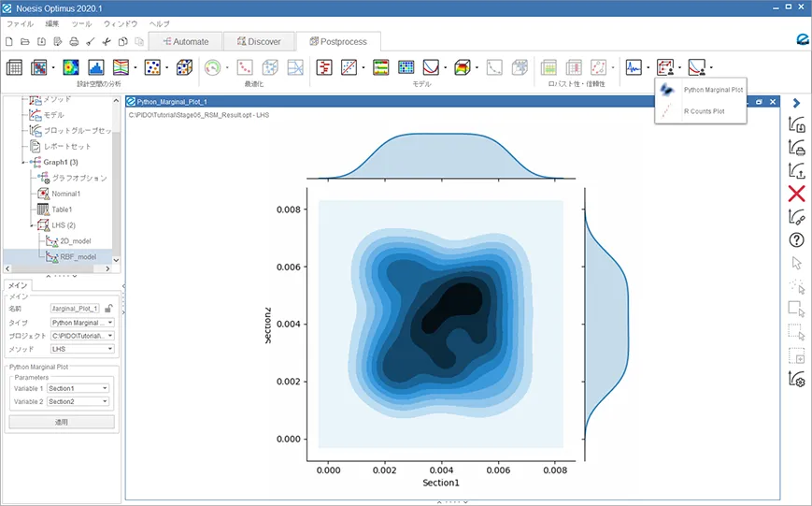Choose R Counts Plot from popup menu
The height and width of the screenshot is (506, 812).
point(702,111)
